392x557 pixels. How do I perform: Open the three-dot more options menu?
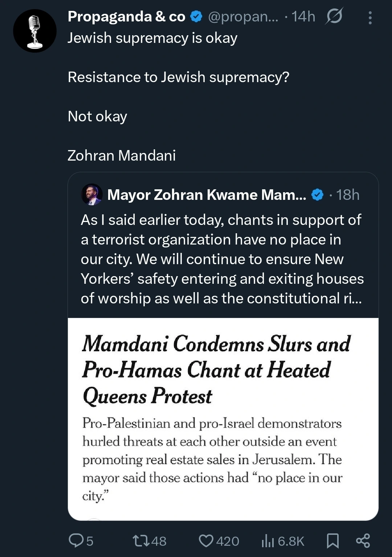(x=370, y=17)
